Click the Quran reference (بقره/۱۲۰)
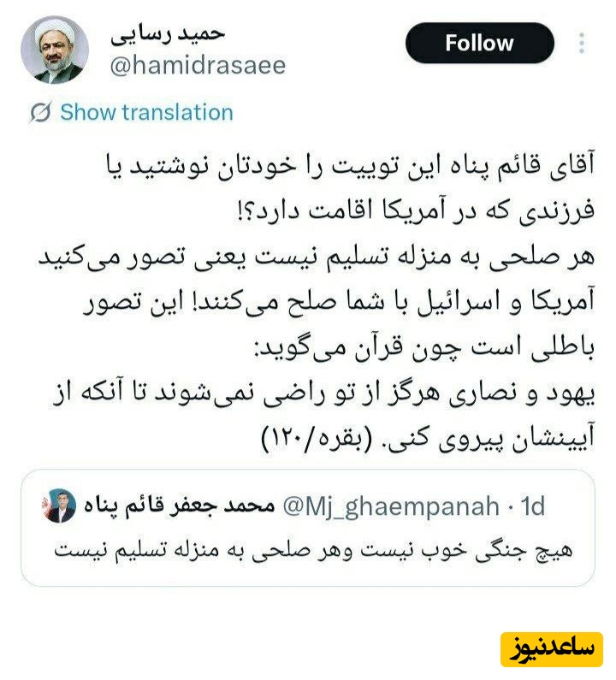 (x=317, y=439)
